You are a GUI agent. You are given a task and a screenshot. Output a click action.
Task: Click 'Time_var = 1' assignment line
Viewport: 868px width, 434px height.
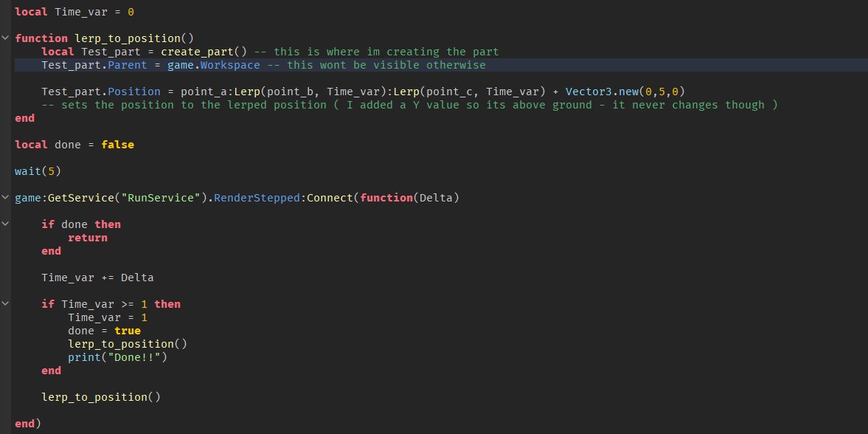click(108, 317)
